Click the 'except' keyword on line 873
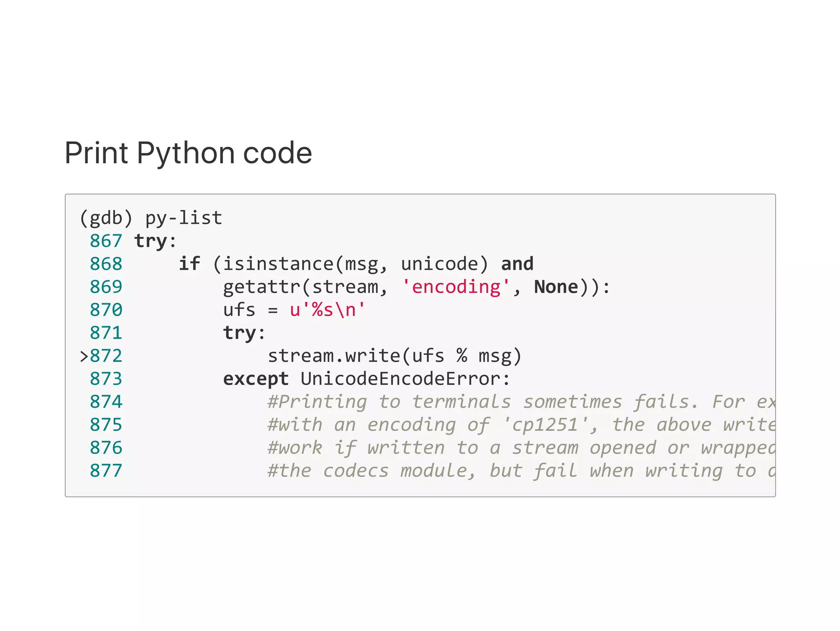840x631 pixels. click(x=256, y=380)
